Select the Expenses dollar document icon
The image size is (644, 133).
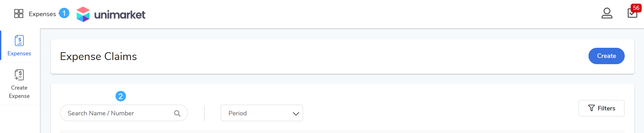[19, 41]
